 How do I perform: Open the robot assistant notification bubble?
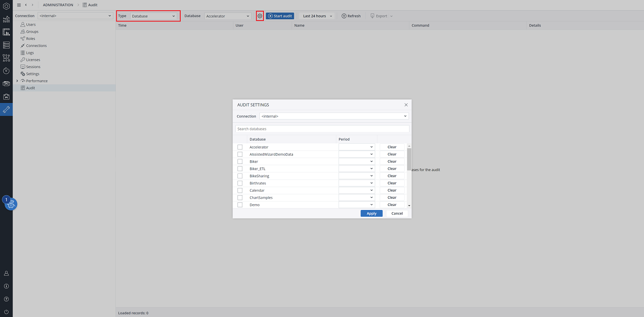11,204
